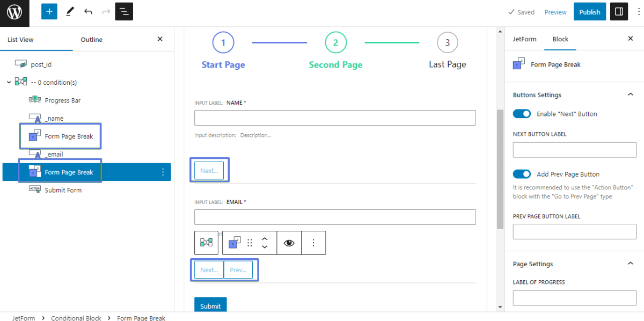This screenshot has height=321, width=644.
Task: Click the eye preview toggle in block toolbar
Action: (289, 243)
